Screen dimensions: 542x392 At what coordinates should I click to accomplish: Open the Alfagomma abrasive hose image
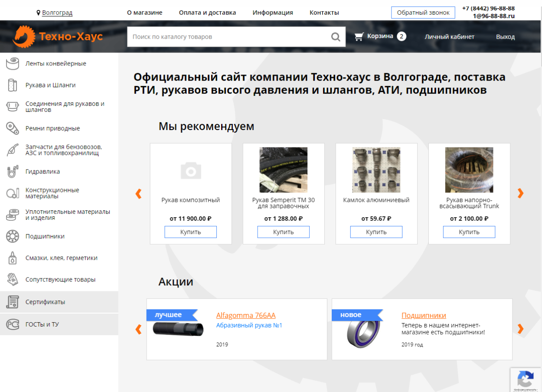(178, 329)
